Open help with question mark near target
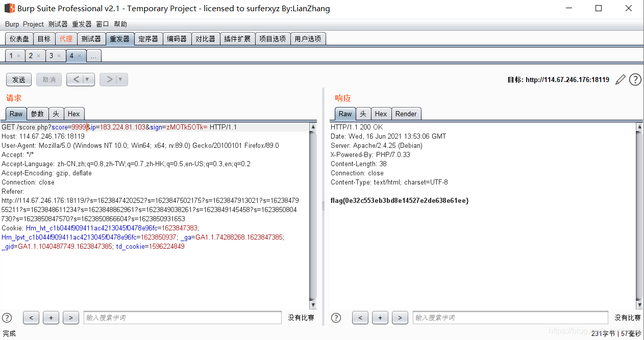644x340 pixels. point(635,80)
